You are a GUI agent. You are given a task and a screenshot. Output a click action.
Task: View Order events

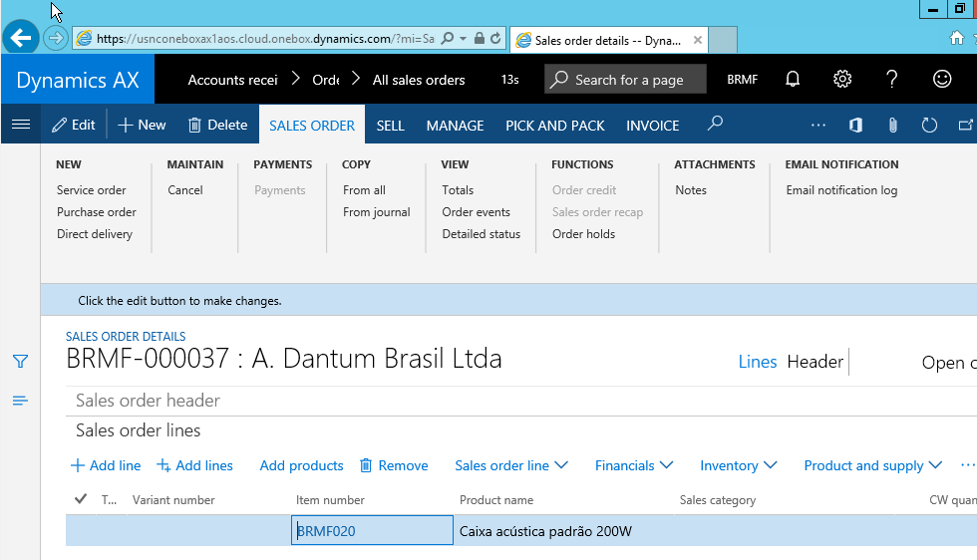pos(476,212)
